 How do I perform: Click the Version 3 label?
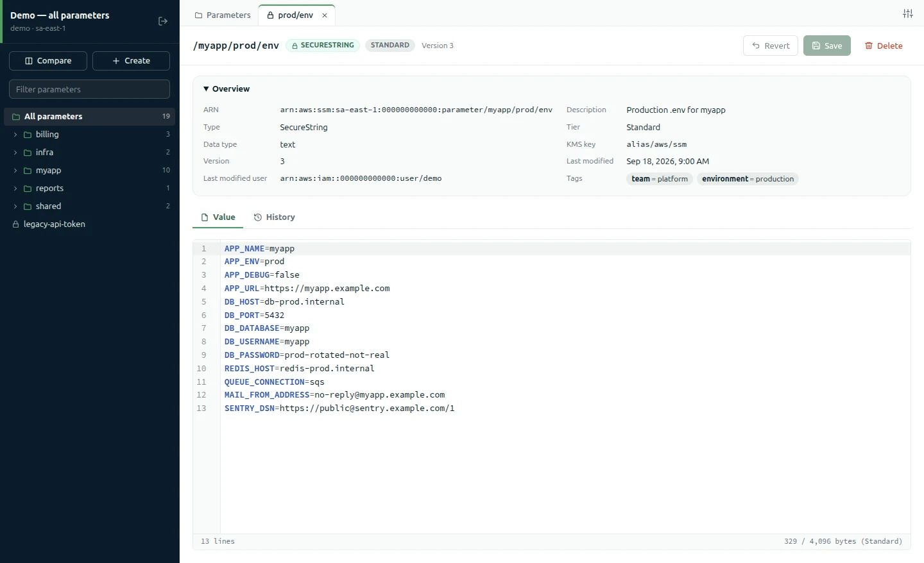(x=438, y=46)
